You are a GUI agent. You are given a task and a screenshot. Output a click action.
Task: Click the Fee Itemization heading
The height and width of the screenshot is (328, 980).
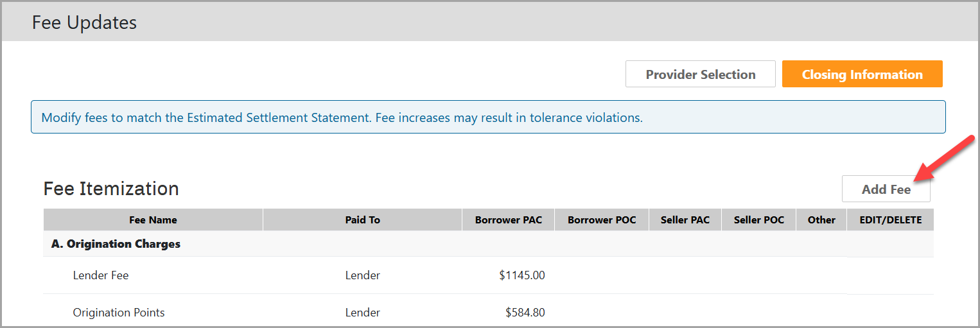tap(111, 189)
